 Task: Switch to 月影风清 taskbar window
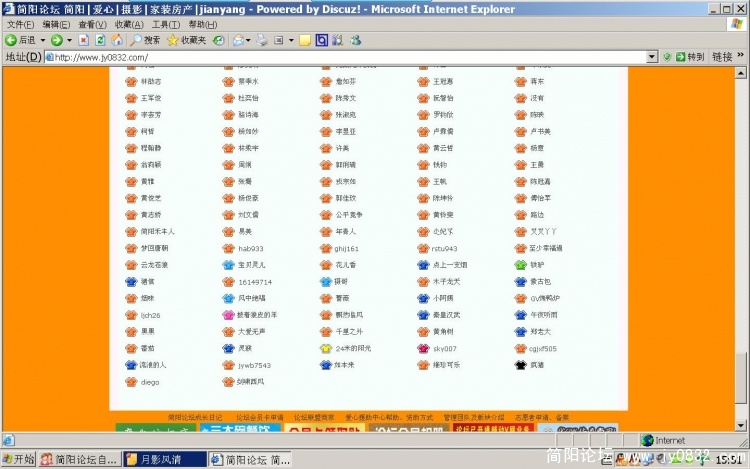pyautogui.click(x=165, y=459)
